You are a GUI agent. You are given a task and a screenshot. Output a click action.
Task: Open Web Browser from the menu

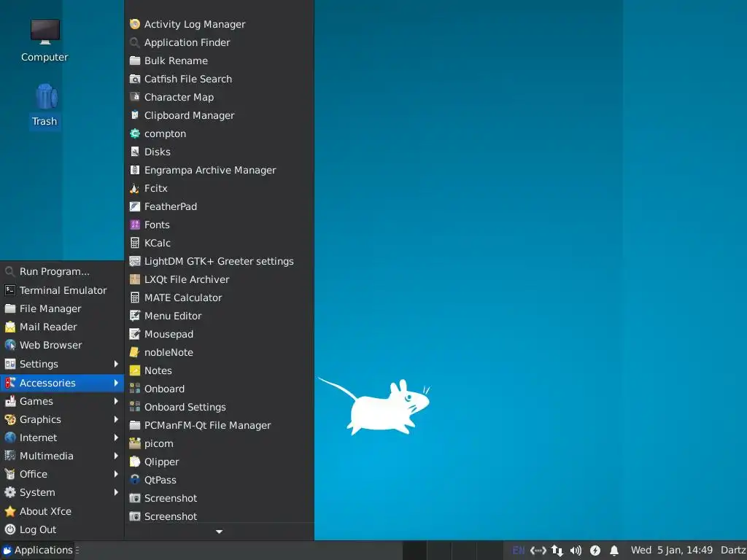pyautogui.click(x=62, y=345)
